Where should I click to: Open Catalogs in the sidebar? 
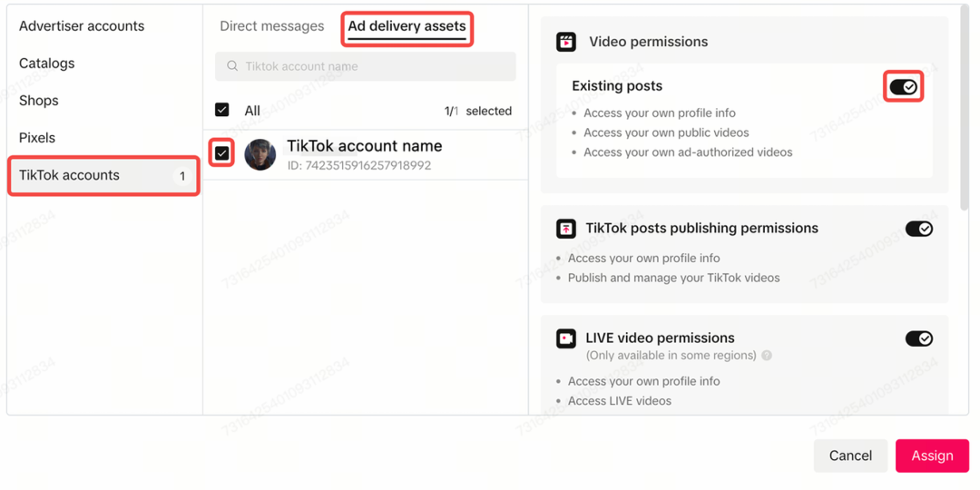pyautogui.click(x=47, y=64)
